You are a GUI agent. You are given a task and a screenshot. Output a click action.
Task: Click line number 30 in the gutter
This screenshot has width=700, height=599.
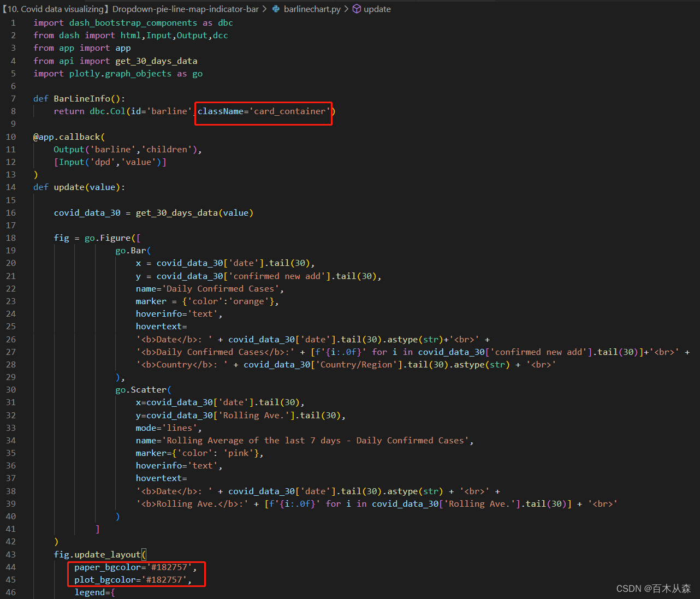(x=11, y=390)
